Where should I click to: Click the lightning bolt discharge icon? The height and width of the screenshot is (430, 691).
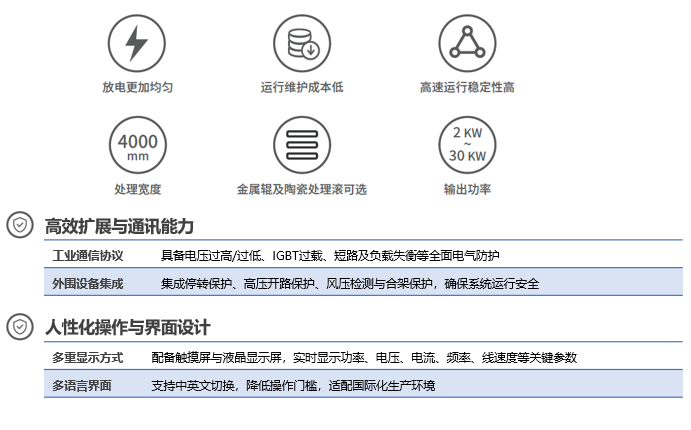pos(138,43)
